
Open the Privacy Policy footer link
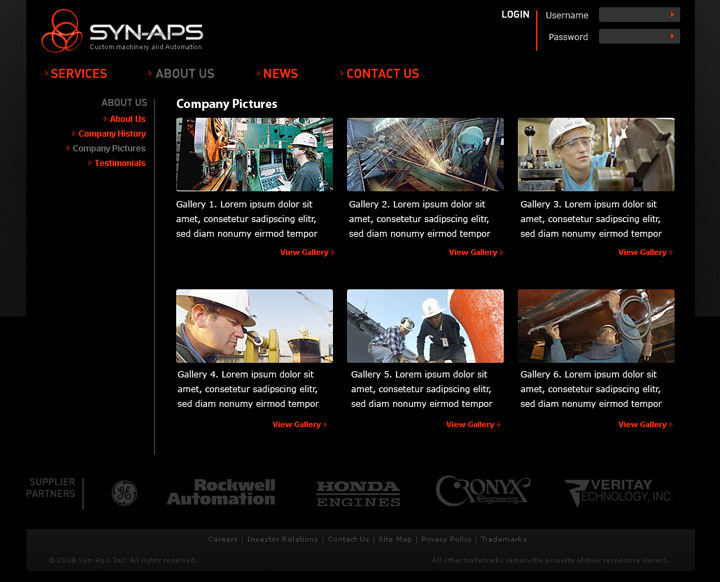click(x=446, y=540)
